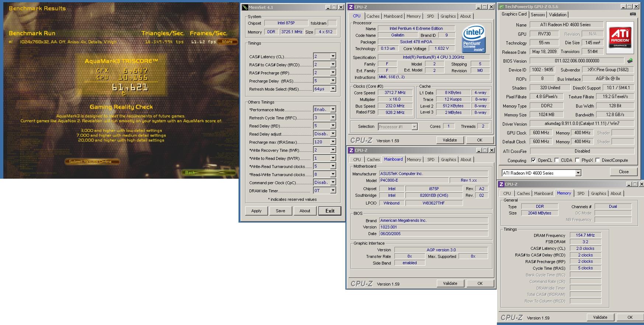This screenshot has height=325, width=644.
Task: Open the DRAM Idle Timer dropdown in MemSet
Action: click(x=333, y=191)
